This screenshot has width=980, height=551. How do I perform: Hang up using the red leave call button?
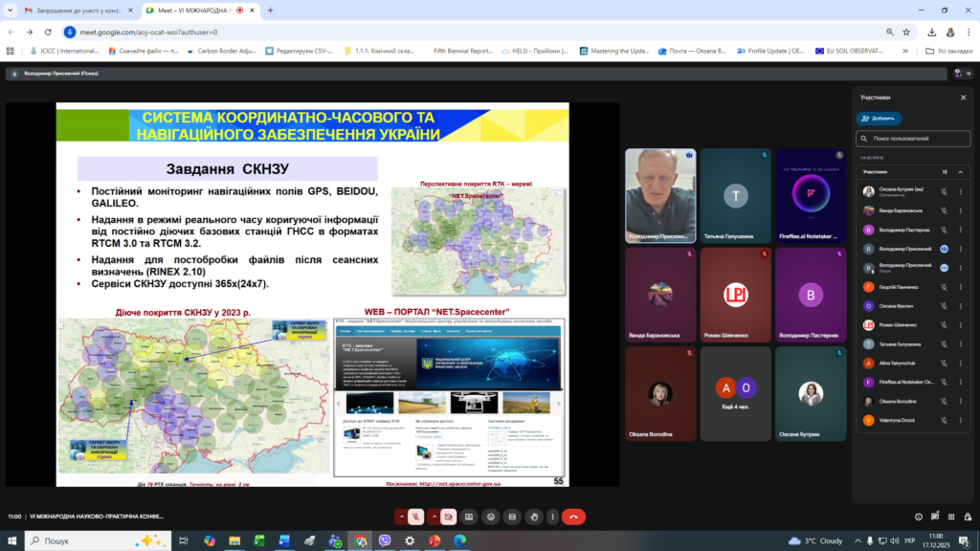[x=573, y=517]
